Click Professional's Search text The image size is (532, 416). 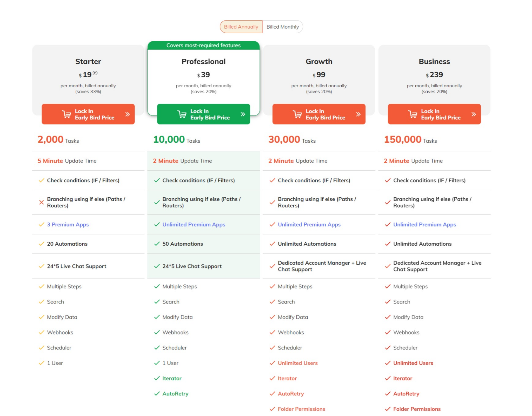pos(171,302)
